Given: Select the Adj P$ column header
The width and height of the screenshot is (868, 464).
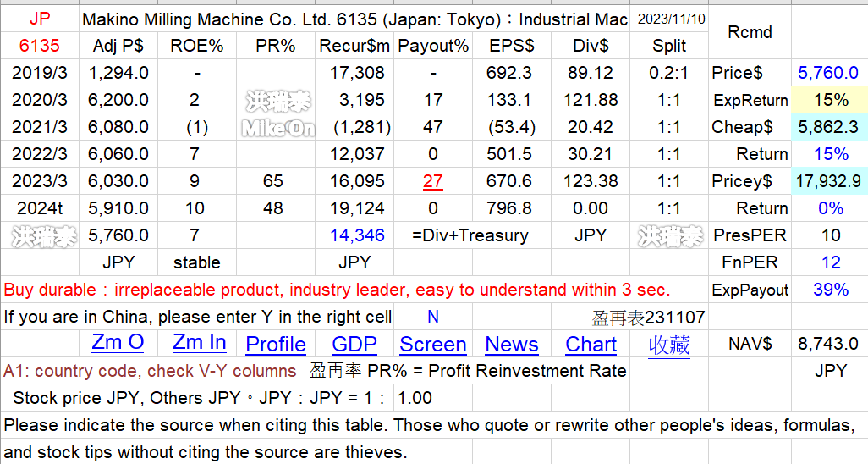Looking at the screenshot, I should point(118,46).
